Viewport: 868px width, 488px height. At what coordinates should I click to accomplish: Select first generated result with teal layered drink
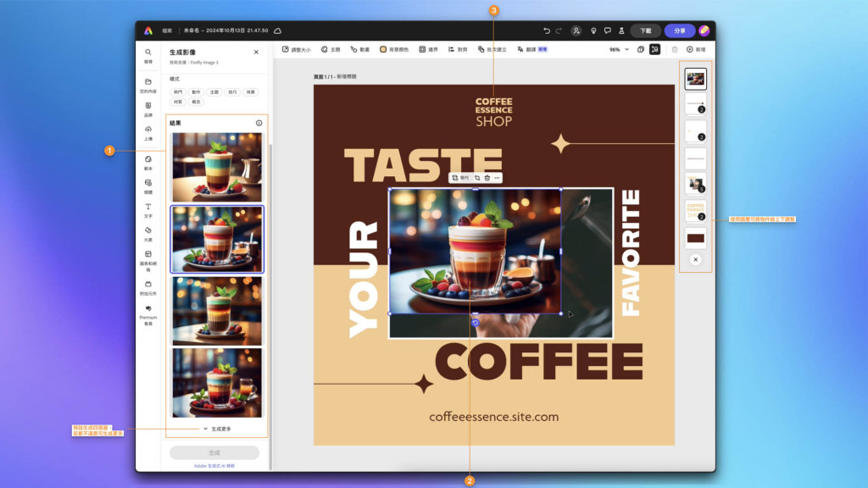pyautogui.click(x=217, y=167)
